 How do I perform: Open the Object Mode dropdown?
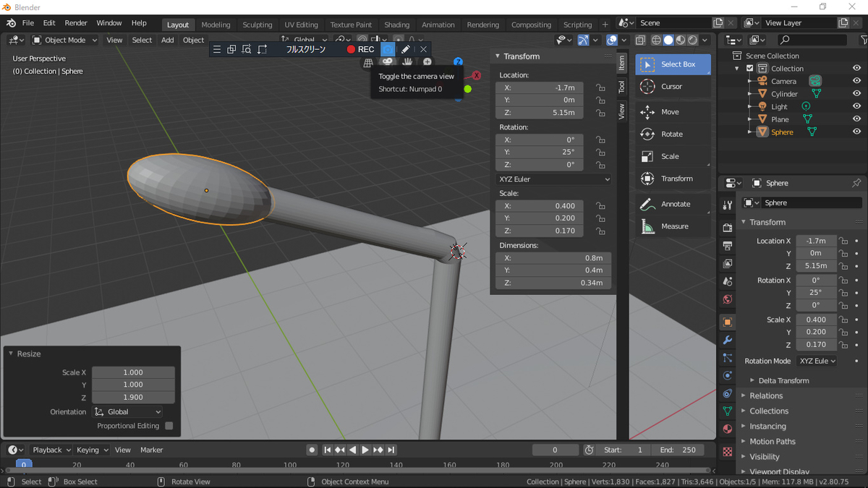[x=65, y=40]
